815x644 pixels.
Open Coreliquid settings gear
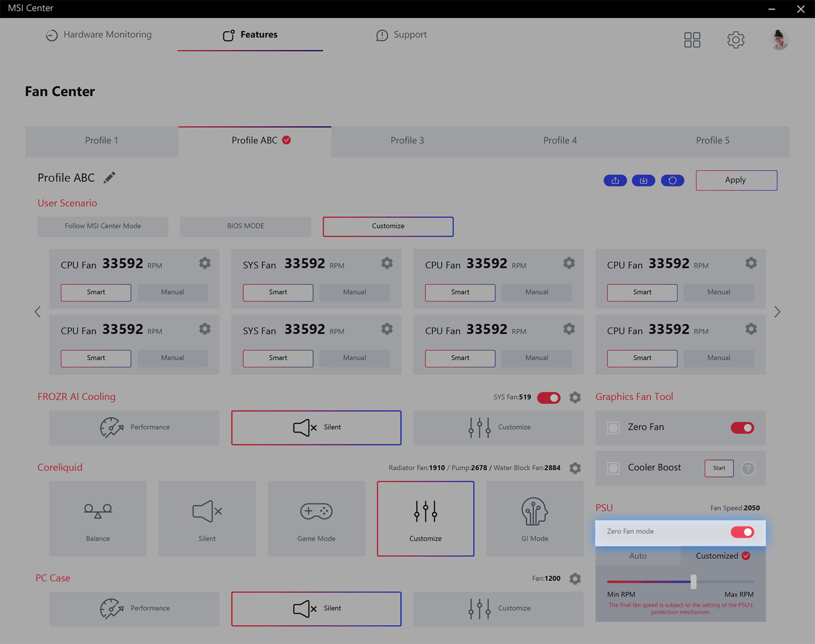[575, 468]
